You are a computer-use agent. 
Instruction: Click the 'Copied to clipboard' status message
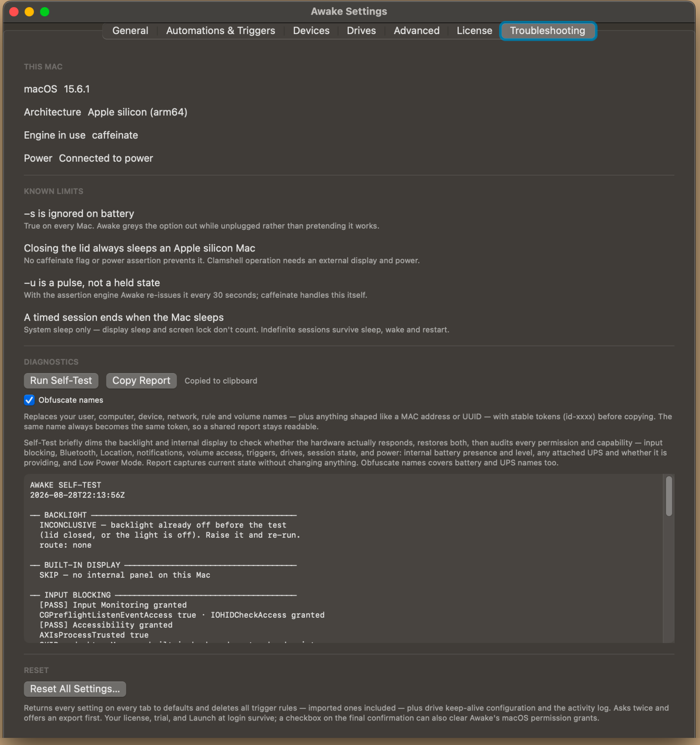click(221, 381)
